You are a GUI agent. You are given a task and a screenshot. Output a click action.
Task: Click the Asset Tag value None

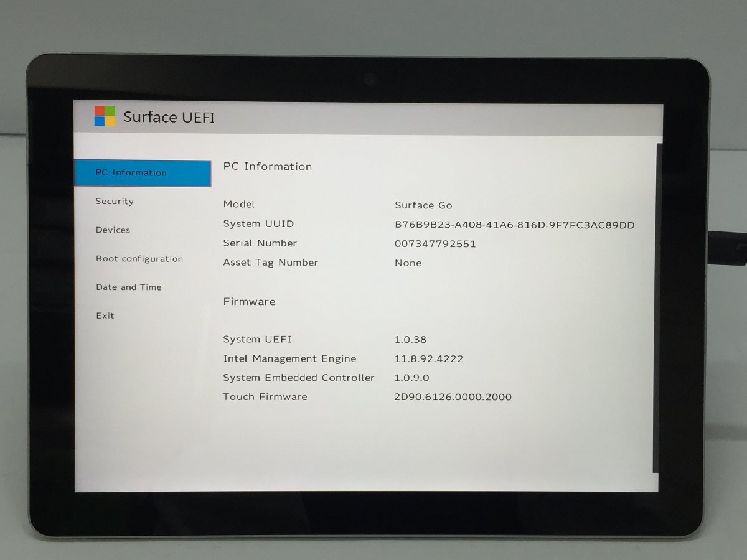[408, 263]
